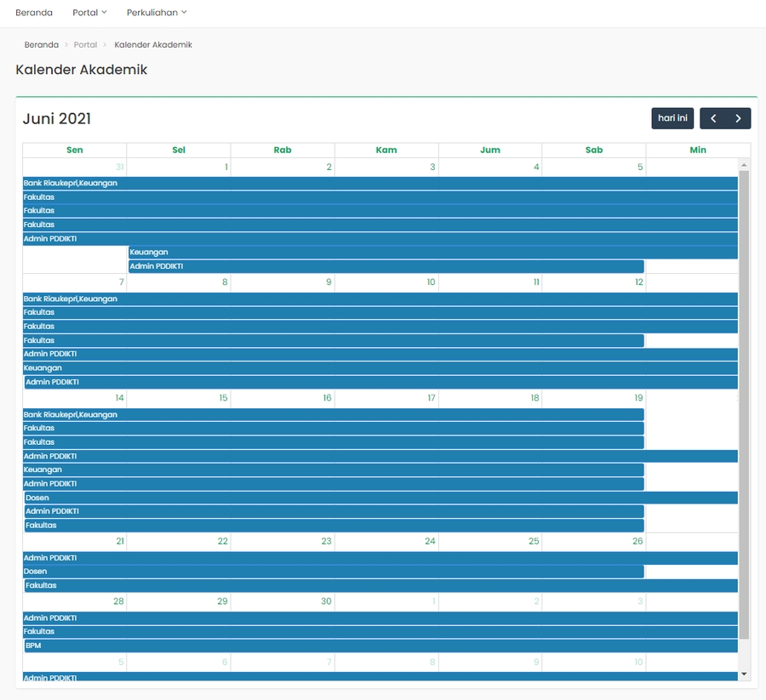Screen dimensions: 766x700
Task: Open Dosen event in June 14 week
Action: (x=380, y=498)
